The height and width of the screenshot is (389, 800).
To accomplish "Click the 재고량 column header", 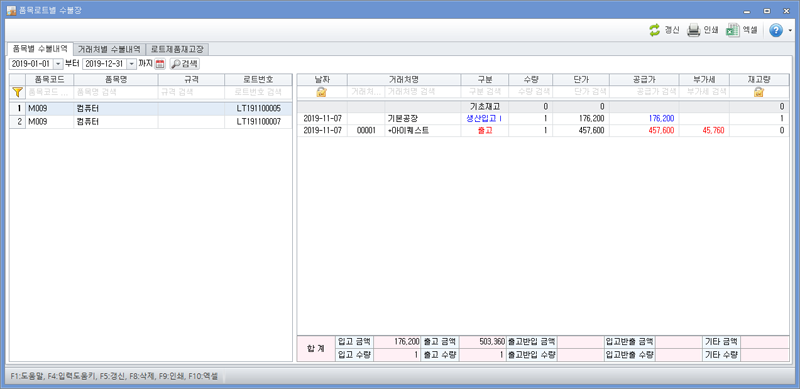I will (759, 80).
